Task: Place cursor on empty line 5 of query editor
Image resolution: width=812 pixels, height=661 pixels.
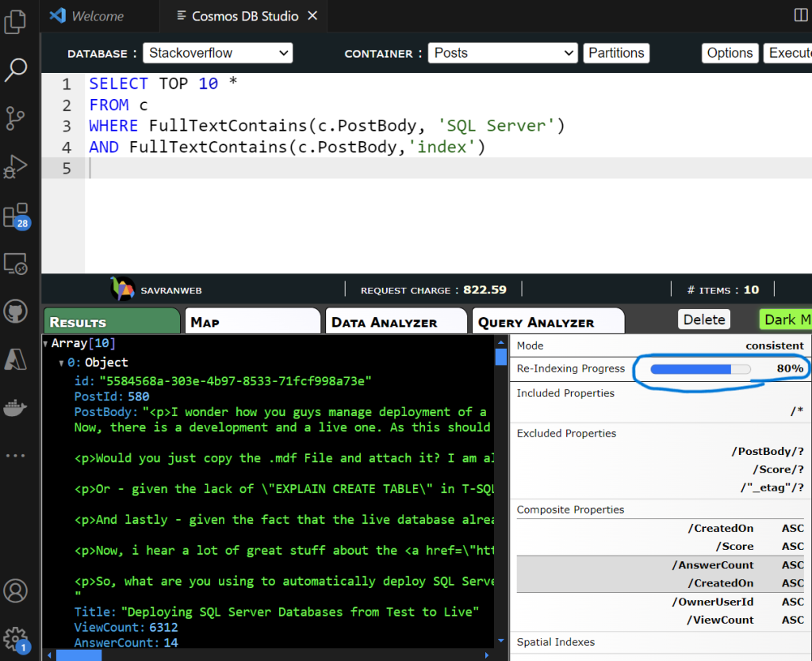Action: tap(448, 168)
